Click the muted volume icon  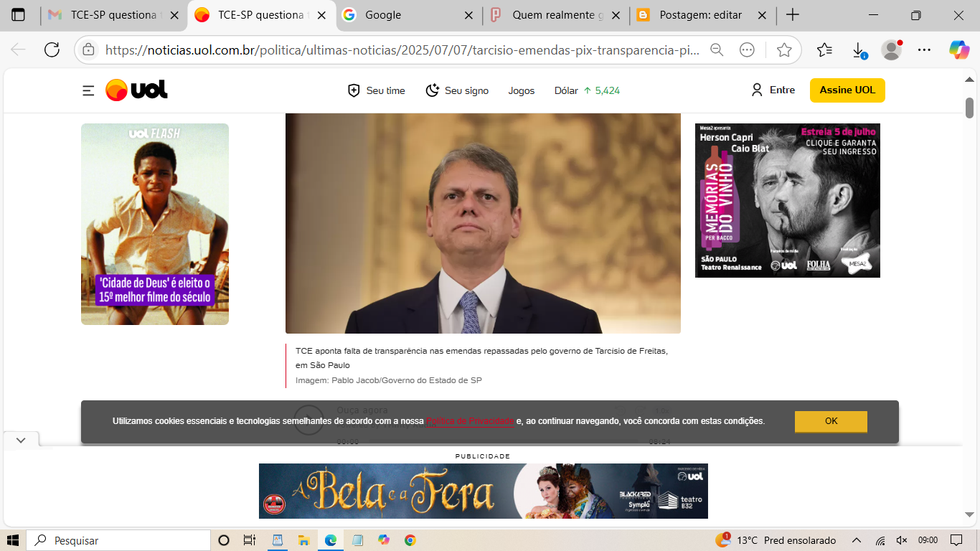pyautogui.click(x=903, y=540)
